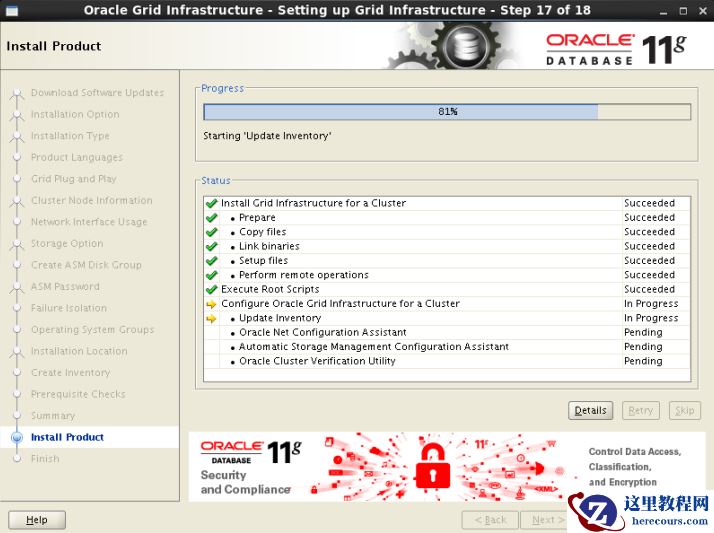Select Oracle Net Configuration Assistant row
This screenshot has width=714, height=533.
(447, 333)
